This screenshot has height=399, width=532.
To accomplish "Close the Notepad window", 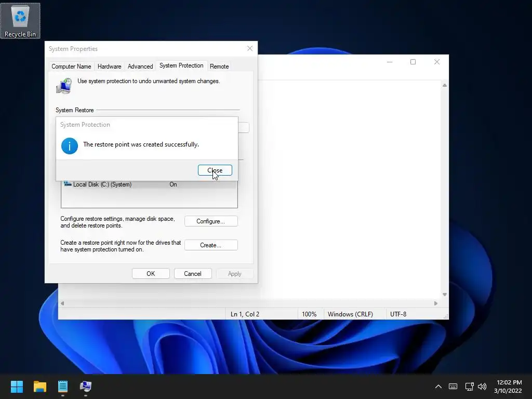I will point(437,62).
